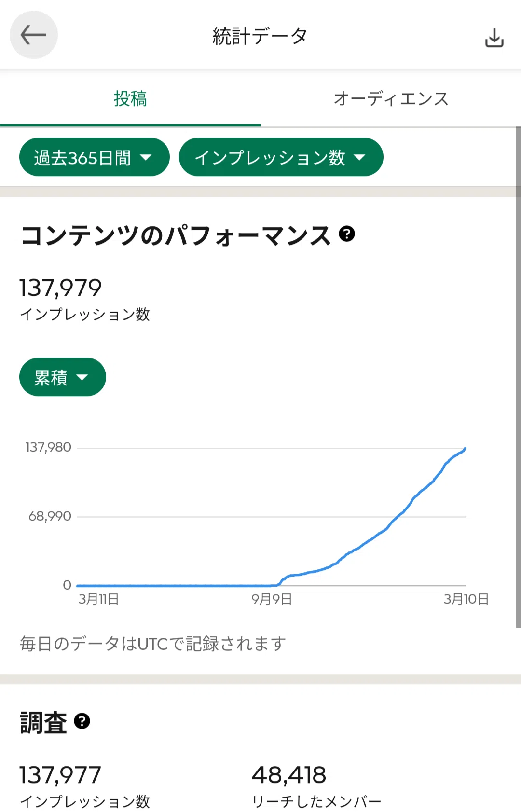Switch to the 投稿 tab
The width and height of the screenshot is (521, 812).
(x=130, y=98)
